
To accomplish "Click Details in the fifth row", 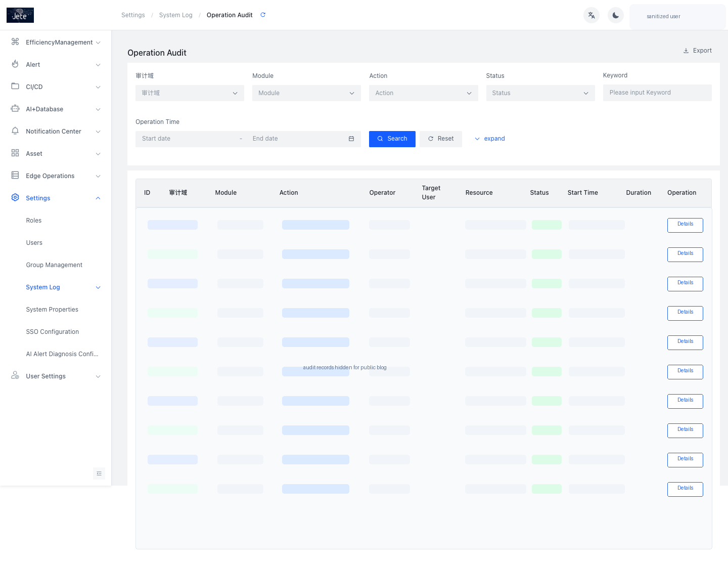I will pos(685,342).
